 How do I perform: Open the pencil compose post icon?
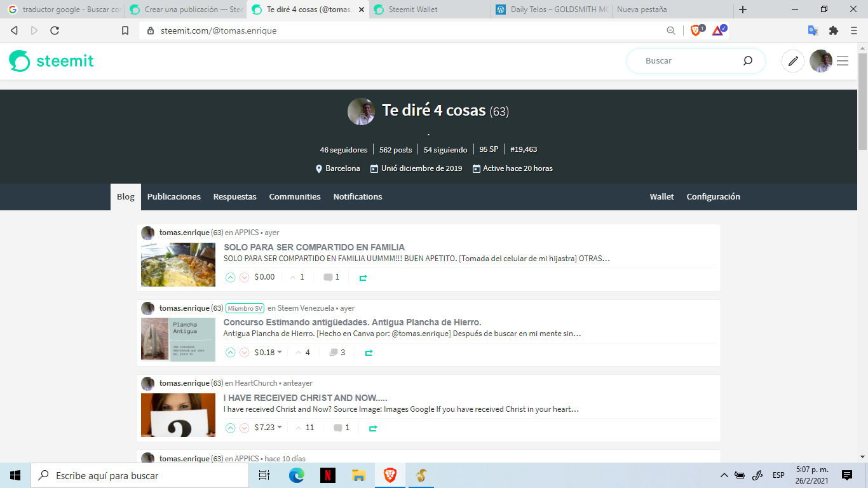793,61
